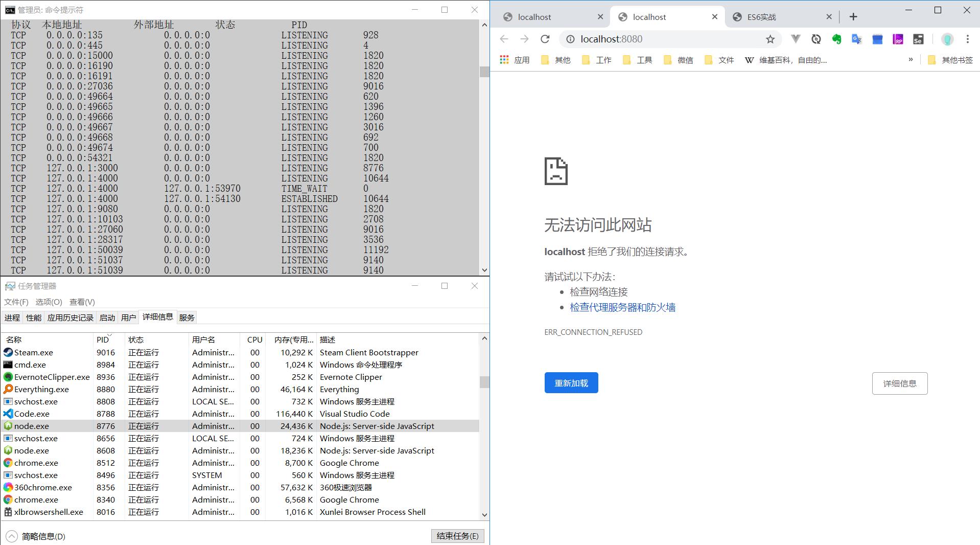The height and width of the screenshot is (545, 980).
Task: Open the 微信 bookmarks folder
Action: click(678, 60)
